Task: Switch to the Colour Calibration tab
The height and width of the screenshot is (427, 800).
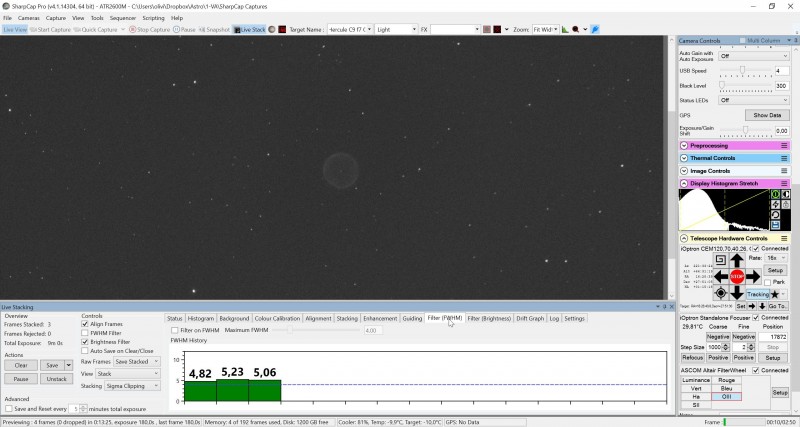Action: click(277, 318)
